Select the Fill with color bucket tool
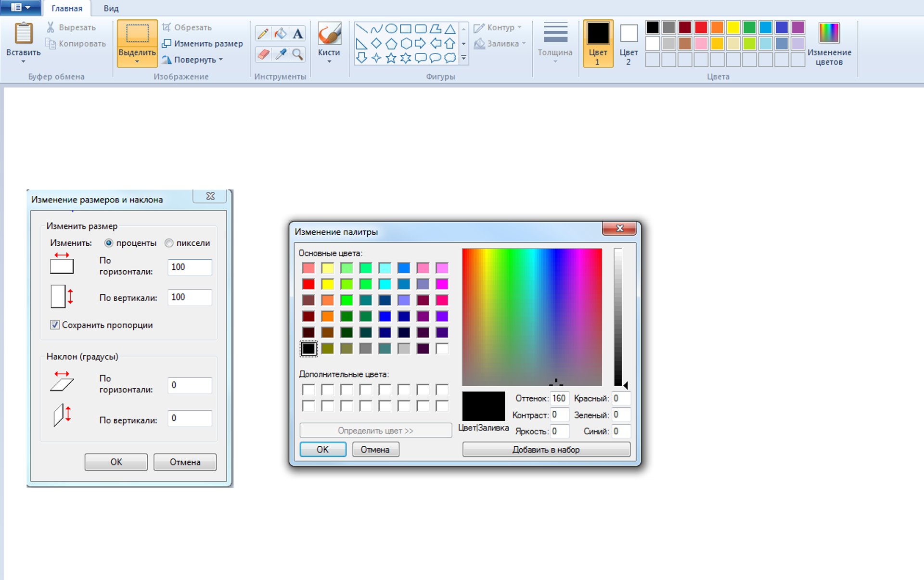Viewport: 924px width, 580px height. (x=280, y=34)
